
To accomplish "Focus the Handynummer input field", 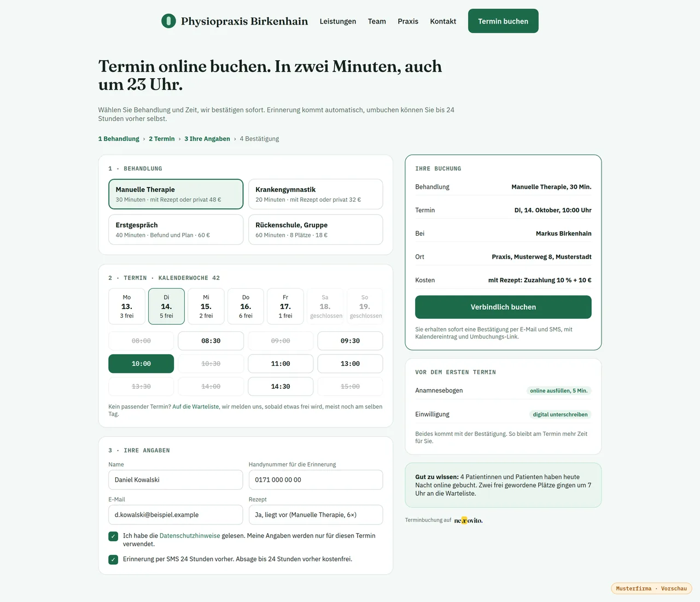I will 316,480.
